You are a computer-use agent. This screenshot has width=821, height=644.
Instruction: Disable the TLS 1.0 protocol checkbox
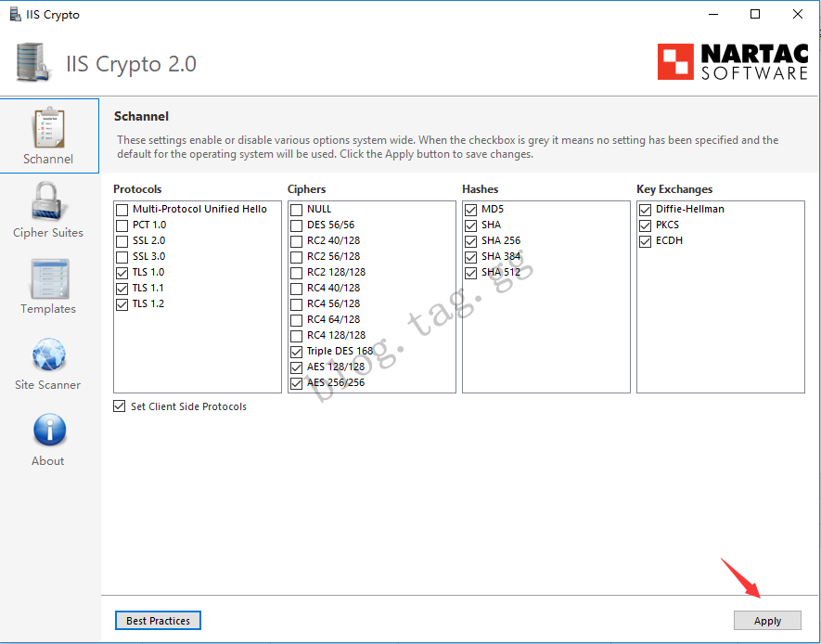122,273
